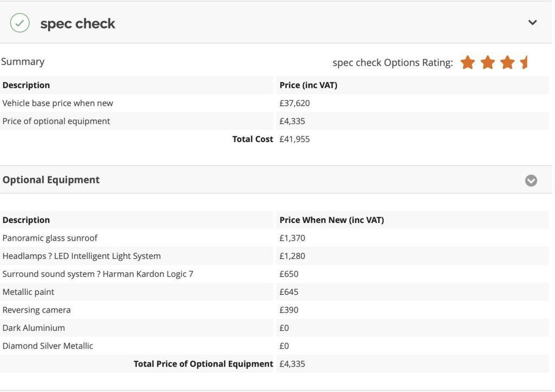Click the Dark Aluminium option row
This screenshot has width=555, height=392.
pyautogui.click(x=34, y=328)
